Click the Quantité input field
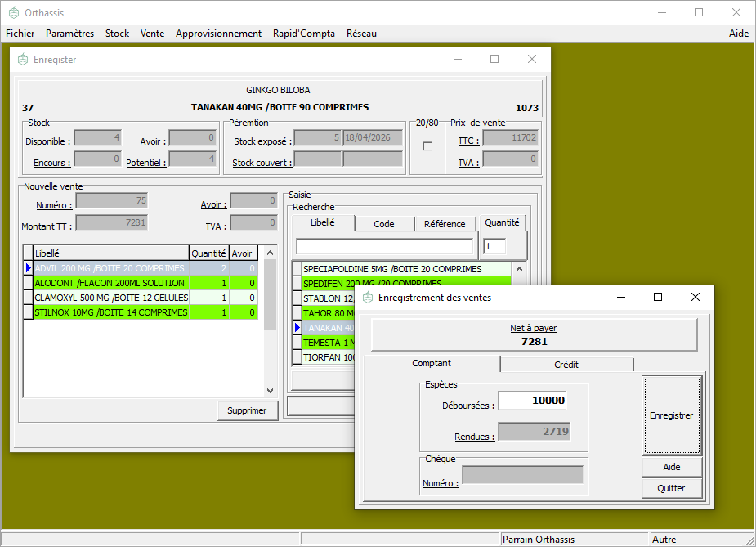The image size is (756, 547). click(x=494, y=246)
